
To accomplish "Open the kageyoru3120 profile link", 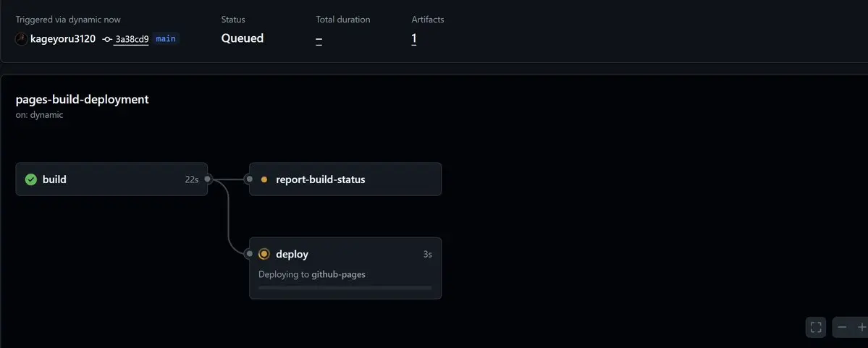I will [x=63, y=39].
